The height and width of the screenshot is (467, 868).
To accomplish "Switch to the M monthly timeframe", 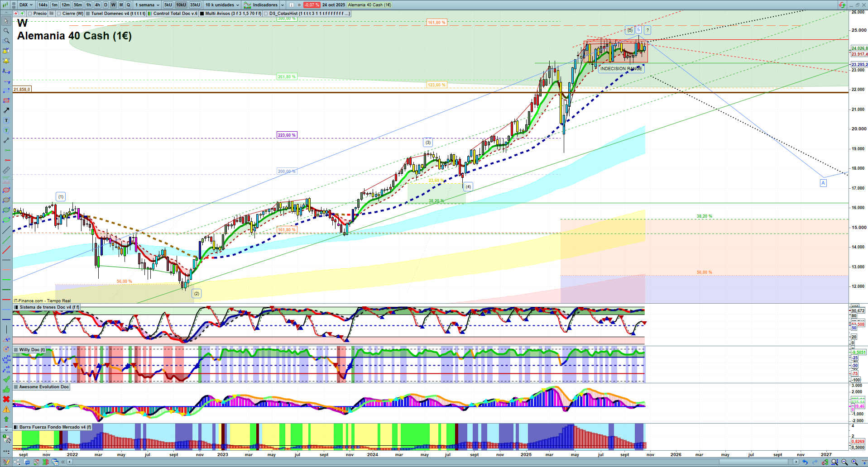I will pyautogui.click(x=121, y=5).
